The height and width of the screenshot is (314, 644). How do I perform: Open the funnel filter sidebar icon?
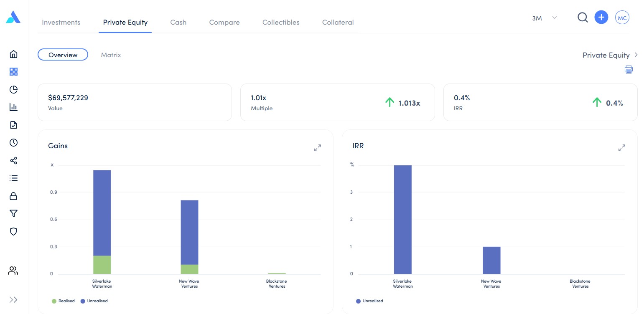coord(13,214)
